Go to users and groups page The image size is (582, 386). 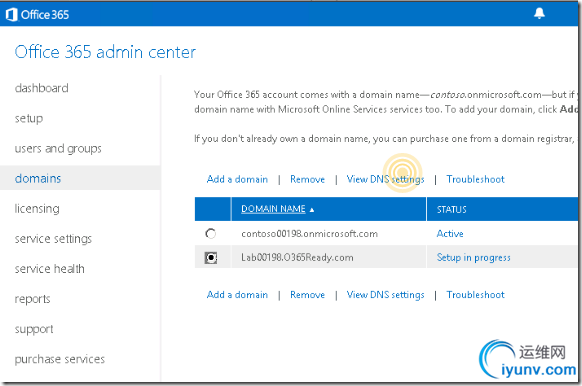[x=58, y=148]
